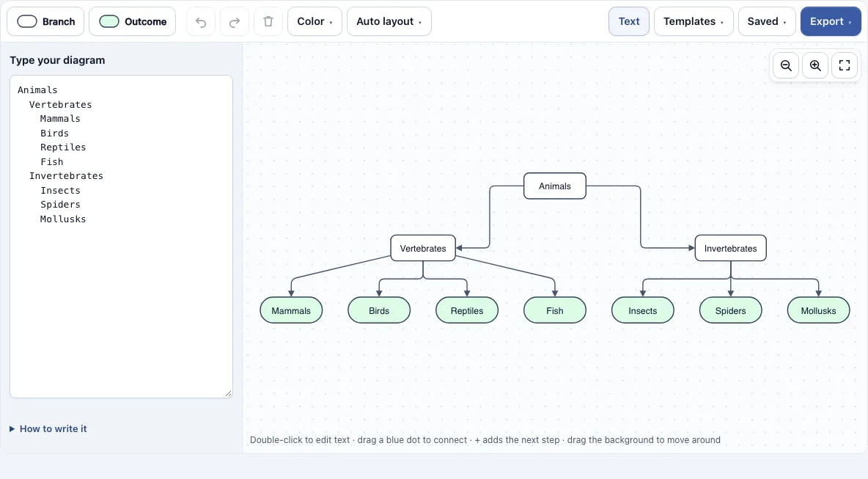This screenshot has width=868, height=479.
Task: Click the 'Type your diagram' heading
Action: point(58,60)
